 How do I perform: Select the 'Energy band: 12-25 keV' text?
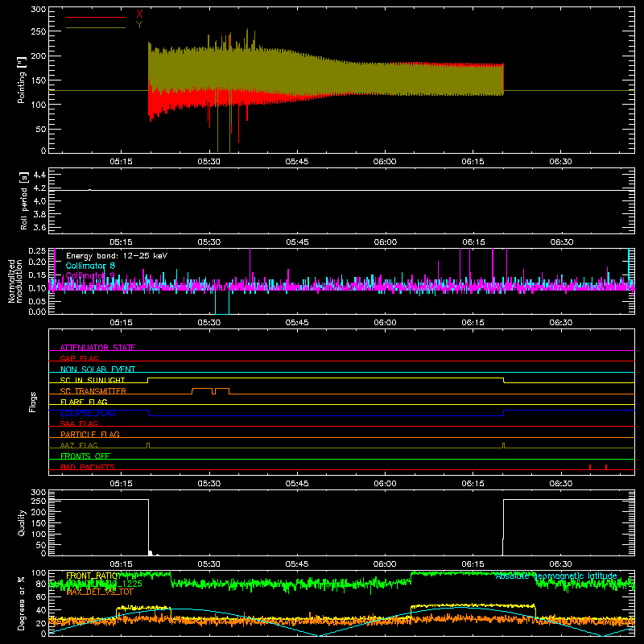click(x=117, y=256)
